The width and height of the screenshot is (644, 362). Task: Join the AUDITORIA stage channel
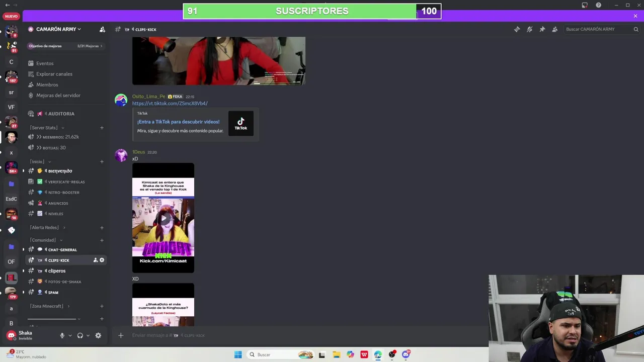(x=66, y=114)
